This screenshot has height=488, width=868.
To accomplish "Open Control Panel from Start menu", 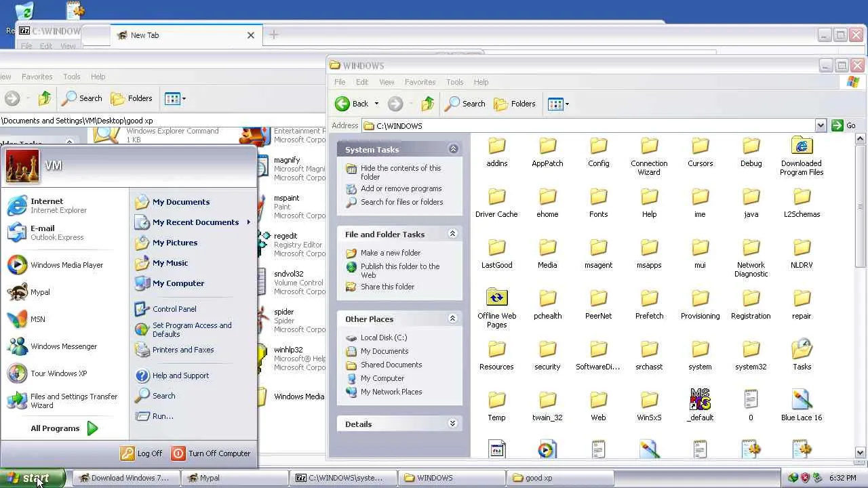I will [x=165, y=309].
